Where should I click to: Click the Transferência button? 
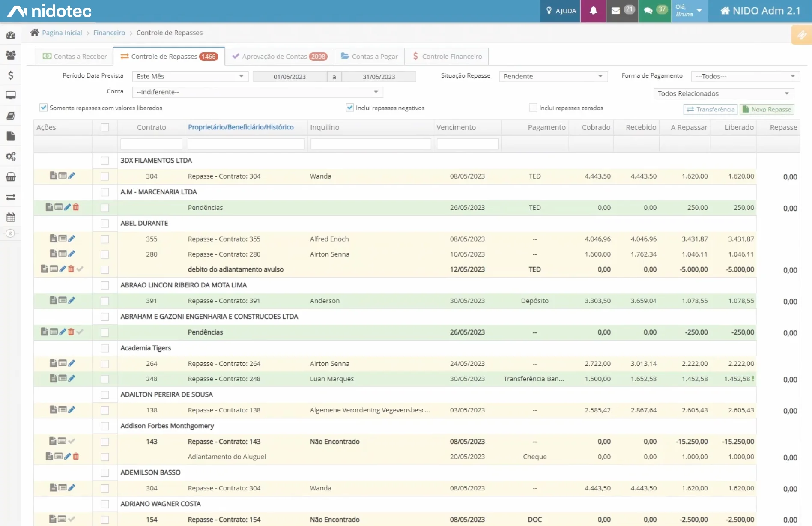pos(710,109)
